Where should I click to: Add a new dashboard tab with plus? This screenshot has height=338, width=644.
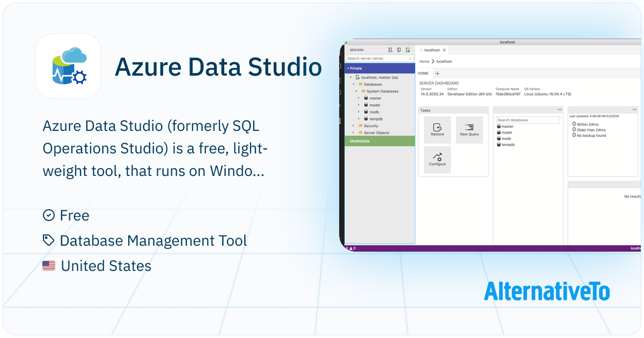437,73
